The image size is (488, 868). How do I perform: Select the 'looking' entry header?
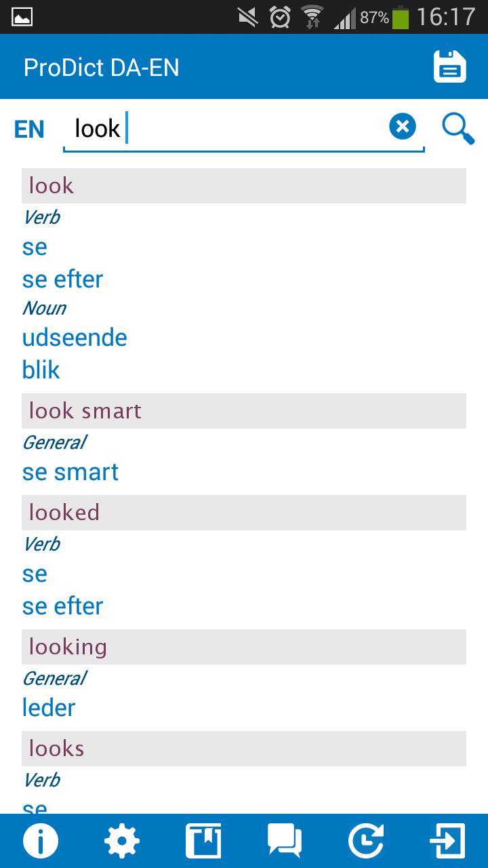244,647
